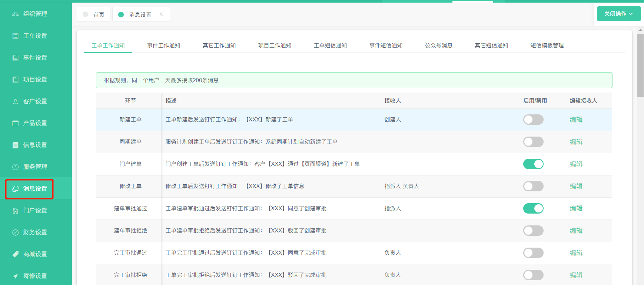Click the 信息设置 document icon
The width and height of the screenshot is (644, 285).
(x=16, y=145)
